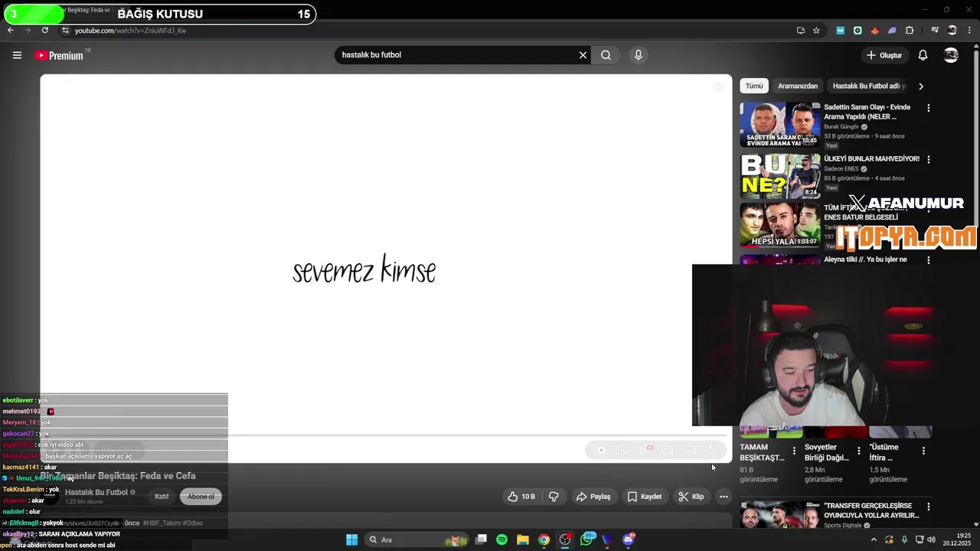Screen dimensions: 980x551
Task: Open options for Aleyna tilki video
Action: pos(928,260)
